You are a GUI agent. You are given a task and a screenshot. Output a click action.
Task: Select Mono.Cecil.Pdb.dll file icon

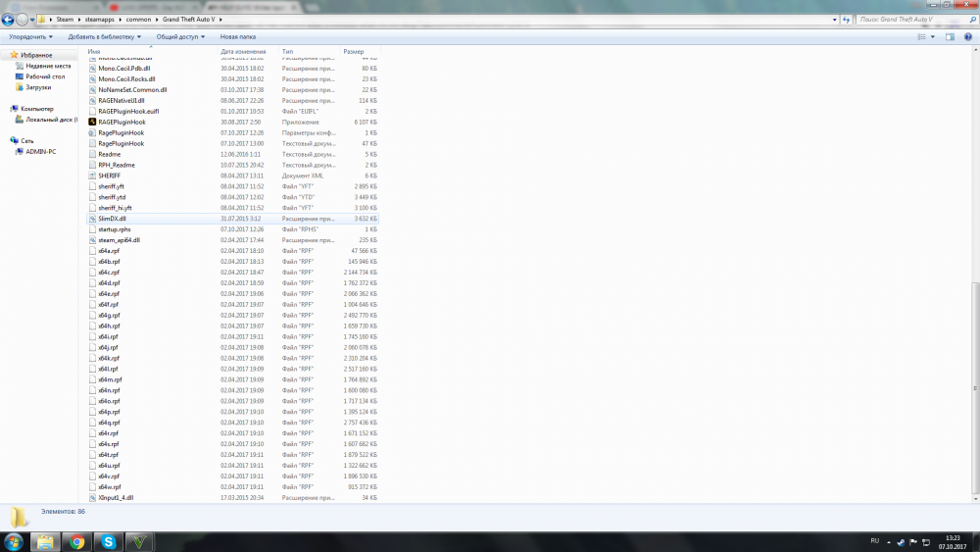(92, 68)
